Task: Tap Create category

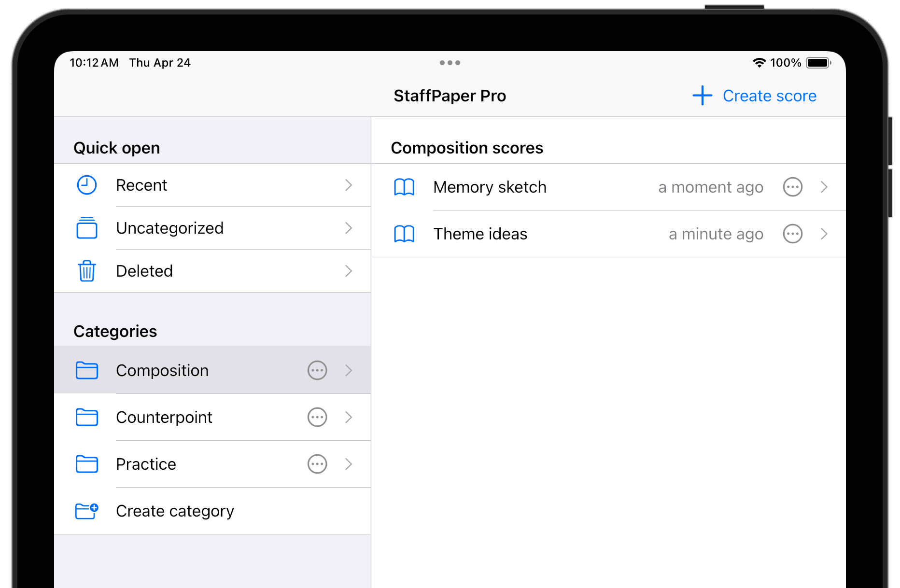Action: (x=212, y=511)
